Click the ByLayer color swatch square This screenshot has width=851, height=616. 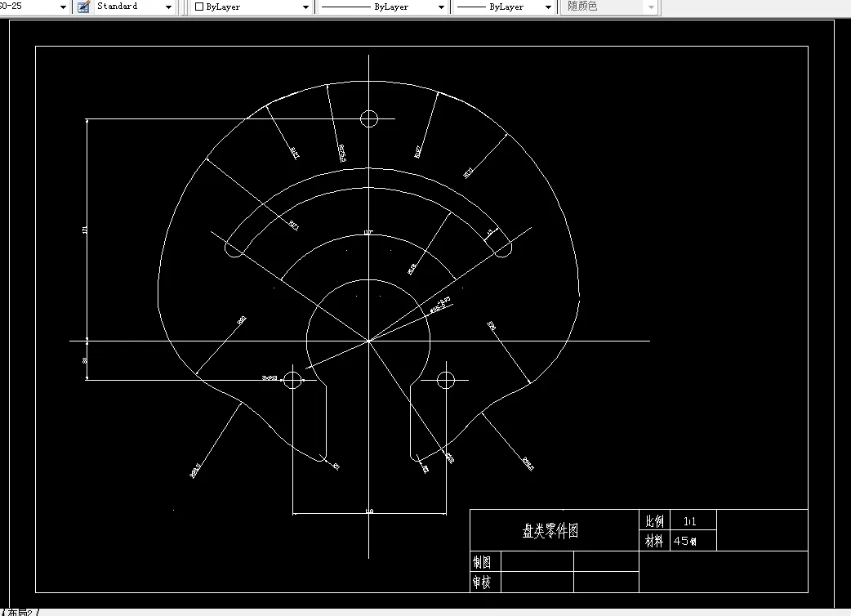(199, 7)
